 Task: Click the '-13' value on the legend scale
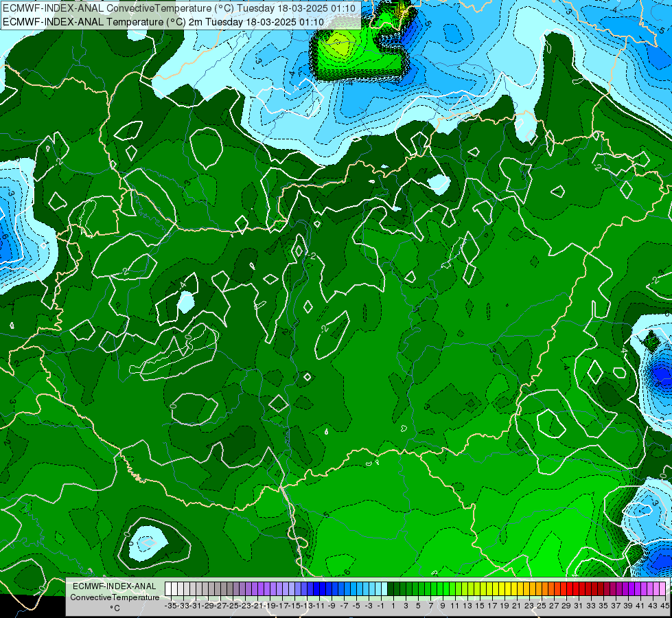tap(307, 606)
